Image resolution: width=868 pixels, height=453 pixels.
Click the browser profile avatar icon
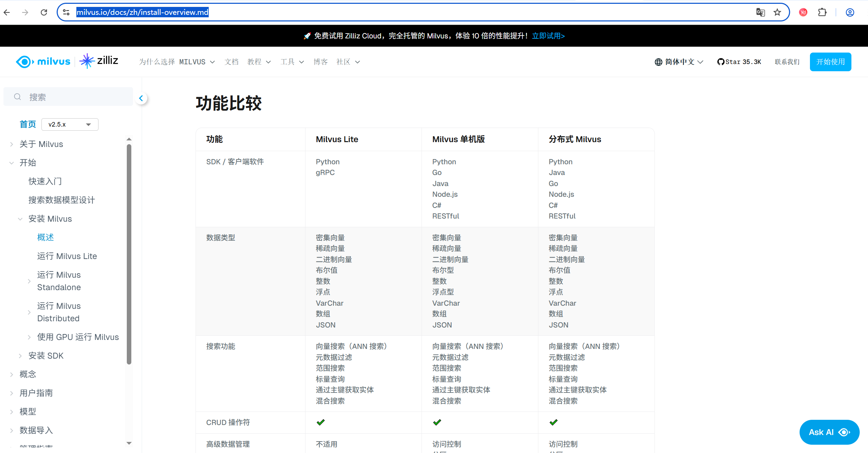850,12
